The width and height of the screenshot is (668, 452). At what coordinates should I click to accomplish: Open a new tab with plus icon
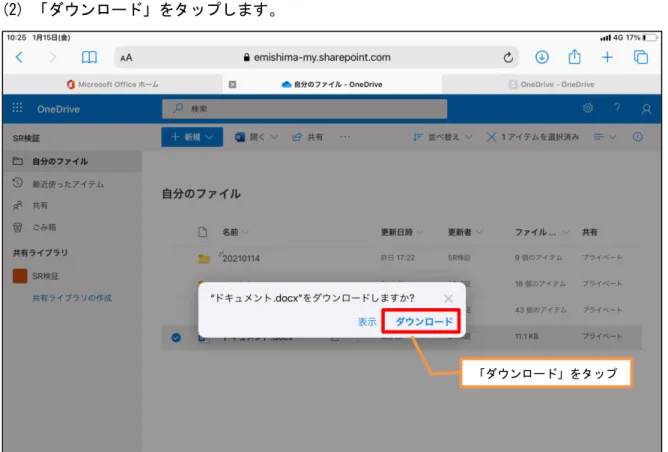(x=608, y=57)
